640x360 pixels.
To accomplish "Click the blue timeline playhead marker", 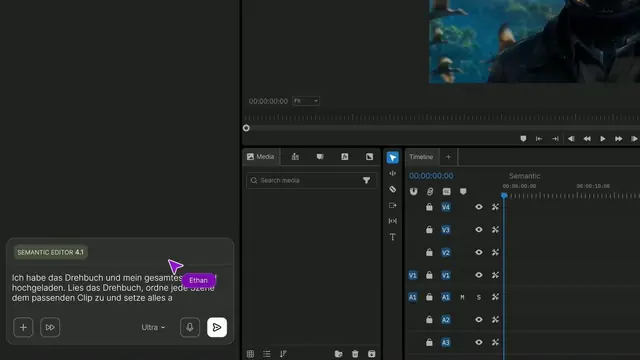I will [x=504, y=196].
